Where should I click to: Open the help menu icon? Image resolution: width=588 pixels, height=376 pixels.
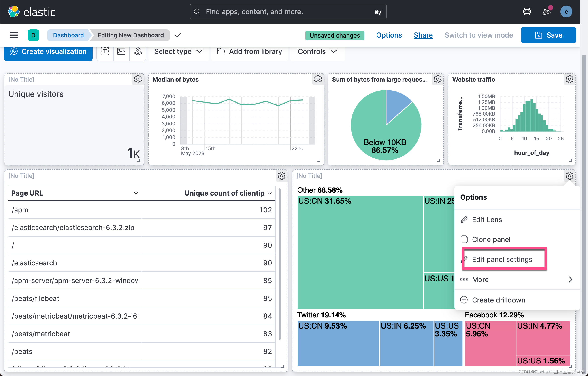coord(527,12)
